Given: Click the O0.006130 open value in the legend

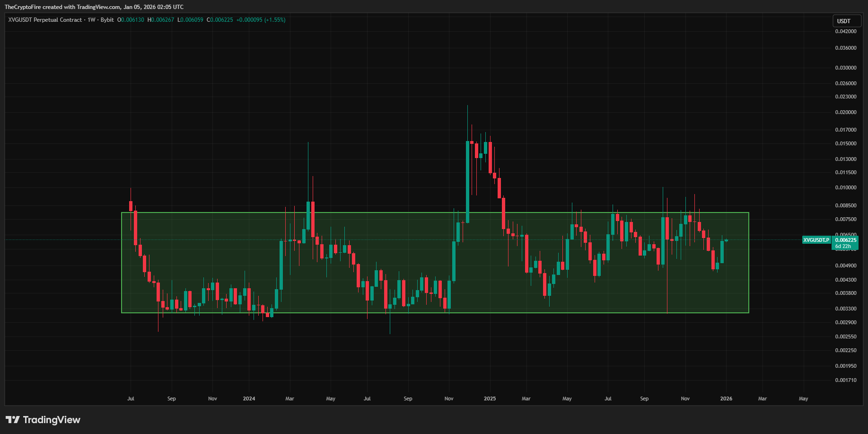Looking at the screenshot, I should point(130,20).
